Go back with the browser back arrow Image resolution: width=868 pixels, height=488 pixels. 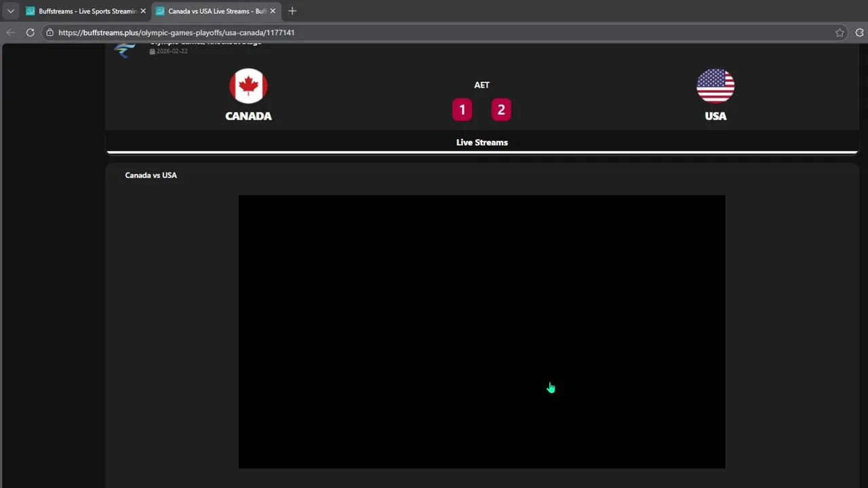click(10, 33)
